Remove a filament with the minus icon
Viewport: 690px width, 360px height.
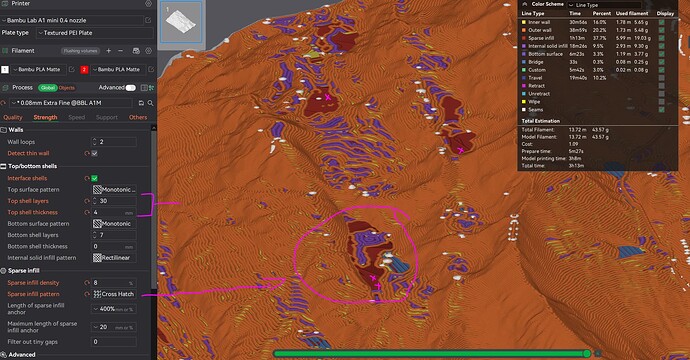121,51
